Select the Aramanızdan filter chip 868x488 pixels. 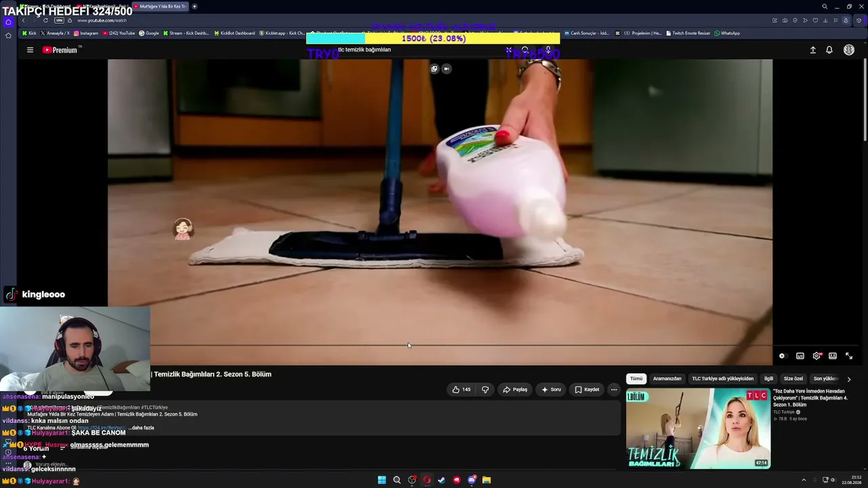pos(667,379)
